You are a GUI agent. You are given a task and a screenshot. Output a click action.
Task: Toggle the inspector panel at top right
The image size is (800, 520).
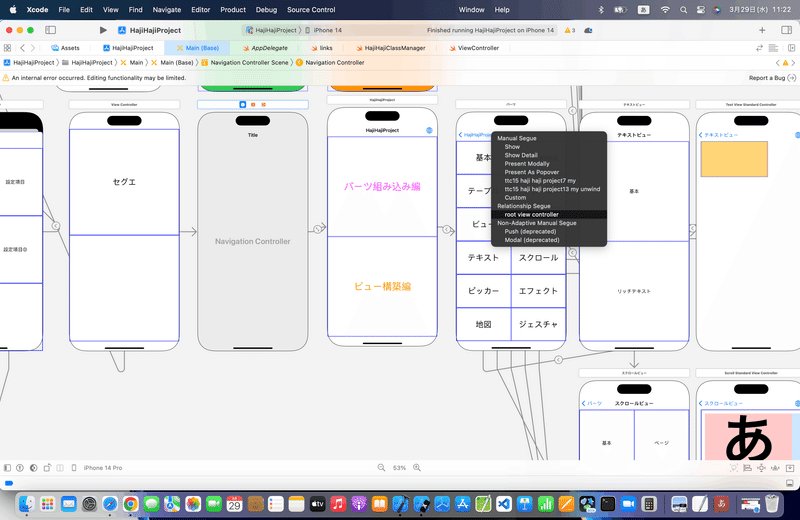pos(786,30)
